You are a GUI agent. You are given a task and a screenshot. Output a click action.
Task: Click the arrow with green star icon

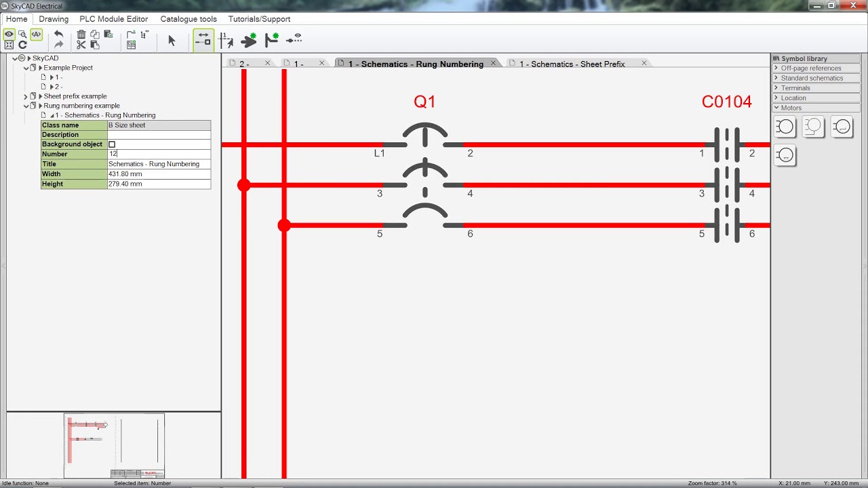(249, 40)
